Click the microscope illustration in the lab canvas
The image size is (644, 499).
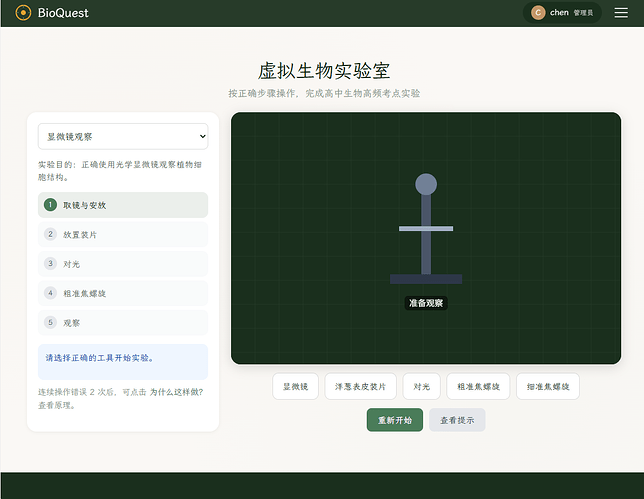[x=426, y=229]
